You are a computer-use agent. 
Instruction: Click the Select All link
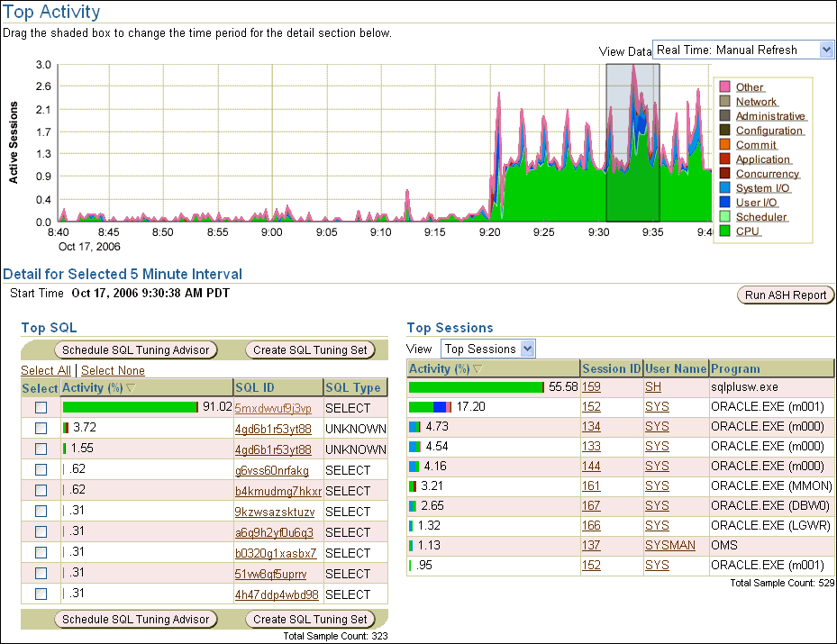(x=45, y=370)
